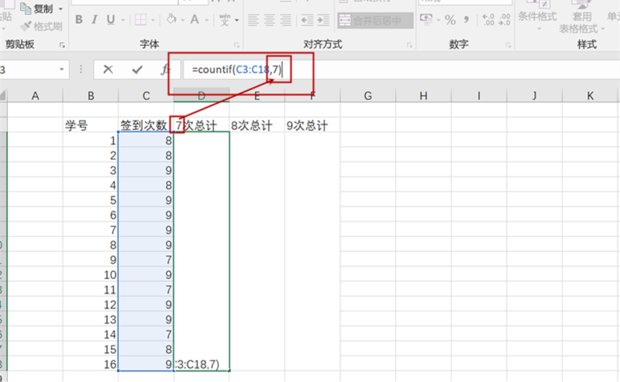
Task: Click the accounting number format icon
Action: pyautogui.click(x=426, y=19)
